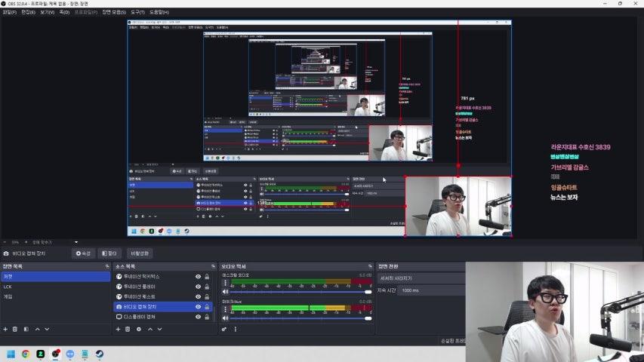Viewport: 644px width, 362px height.
Task: Click the 필터 filters button
Action: click(109, 253)
